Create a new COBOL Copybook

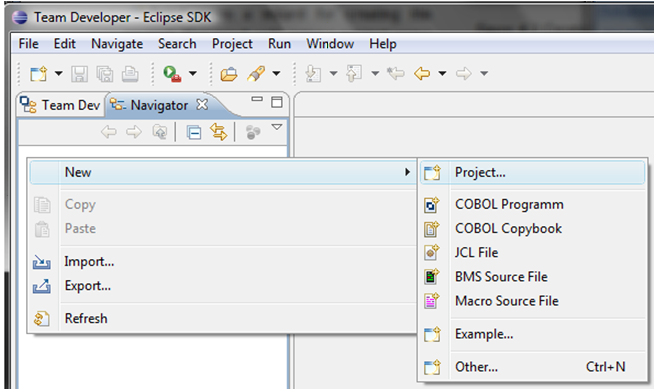(533, 229)
